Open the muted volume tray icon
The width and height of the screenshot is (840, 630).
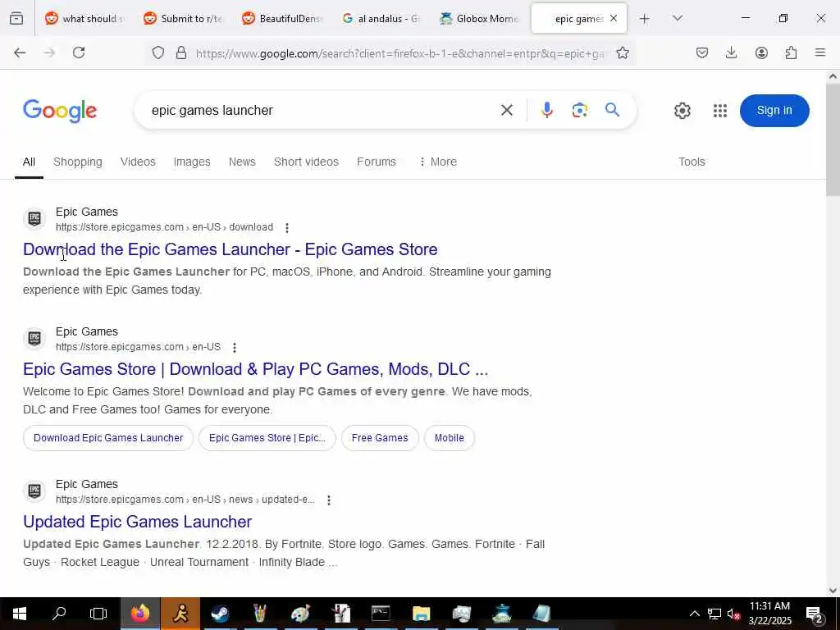tap(733, 614)
